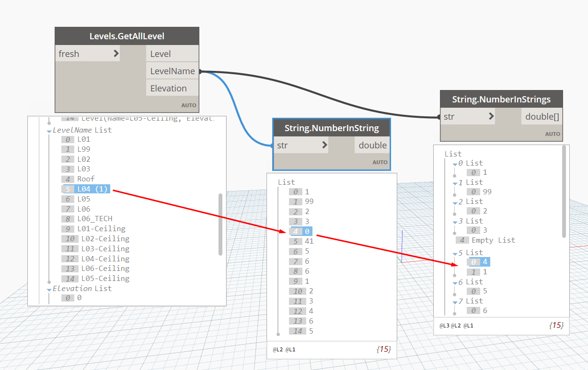Select the Roof item in LevelName list

tap(86, 179)
